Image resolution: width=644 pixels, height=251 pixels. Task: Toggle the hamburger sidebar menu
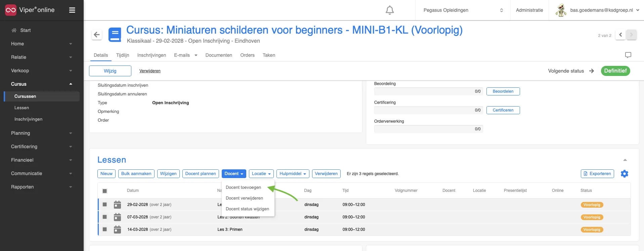point(72,10)
